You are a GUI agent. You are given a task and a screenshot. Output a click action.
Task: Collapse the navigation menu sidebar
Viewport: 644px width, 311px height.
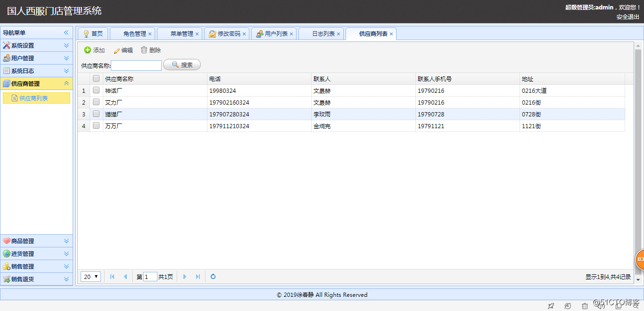coord(66,33)
